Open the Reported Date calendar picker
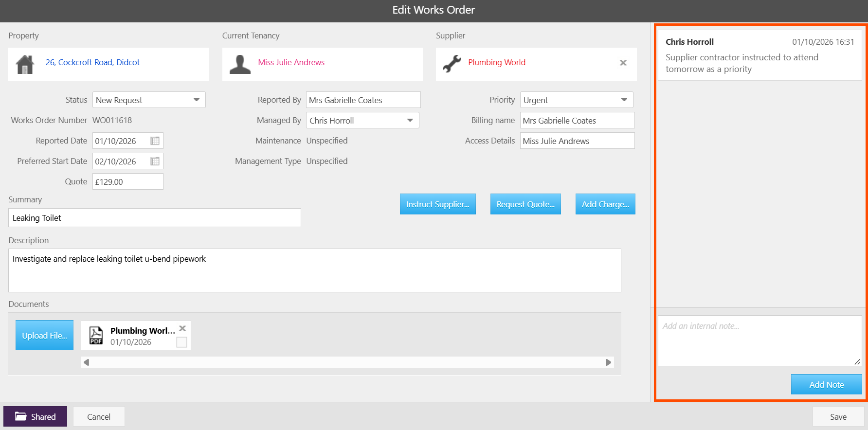868x430 pixels. 155,141
